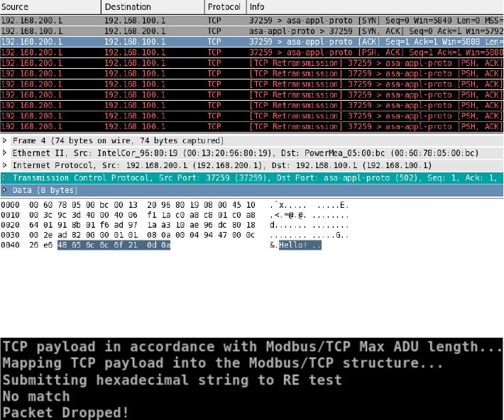Click the Info column header
504x420 pixels.
point(374,7)
